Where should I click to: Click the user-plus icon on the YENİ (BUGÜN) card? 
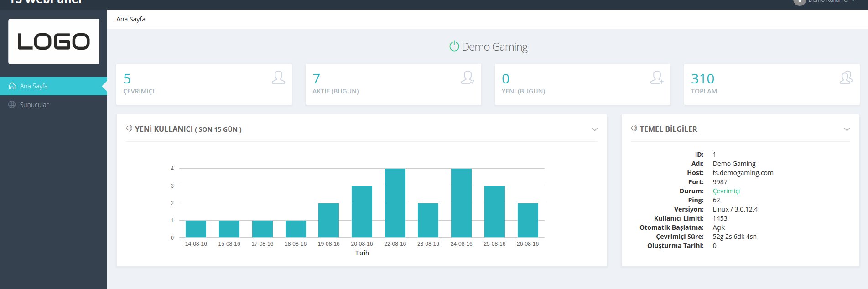pyautogui.click(x=657, y=77)
